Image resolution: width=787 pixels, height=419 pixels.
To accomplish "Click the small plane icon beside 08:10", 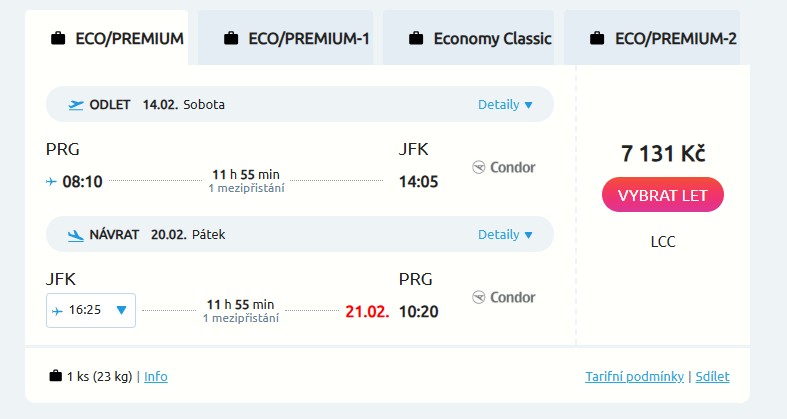I will click(51, 182).
